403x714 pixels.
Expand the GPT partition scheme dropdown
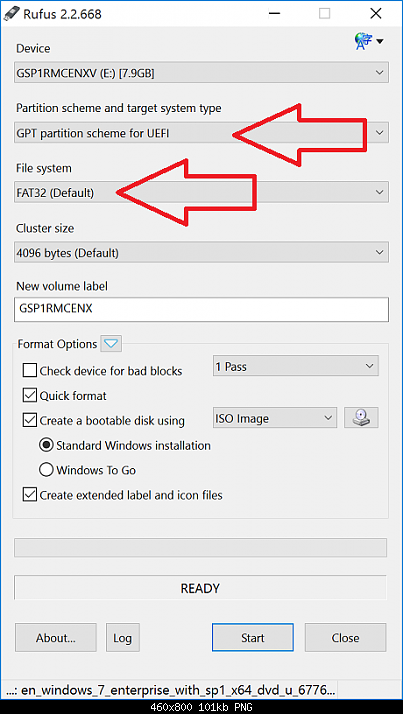point(201,133)
